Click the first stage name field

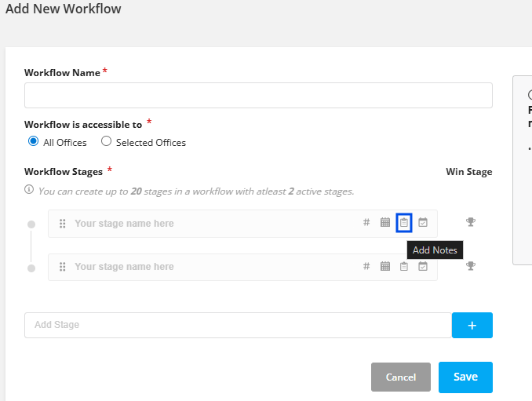pyautogui.click(x=212, y=224)
